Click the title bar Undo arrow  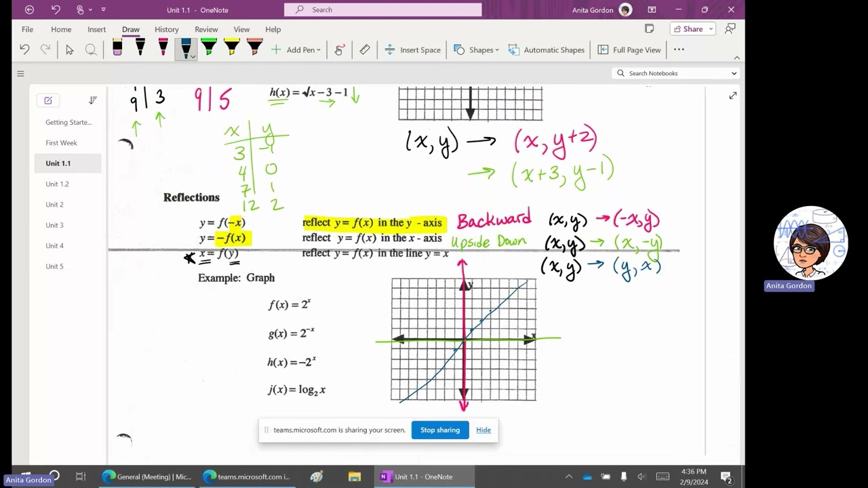[x=56, y=9]
